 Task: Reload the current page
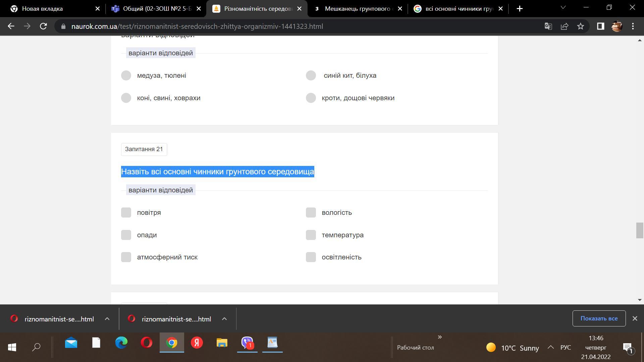43,26
